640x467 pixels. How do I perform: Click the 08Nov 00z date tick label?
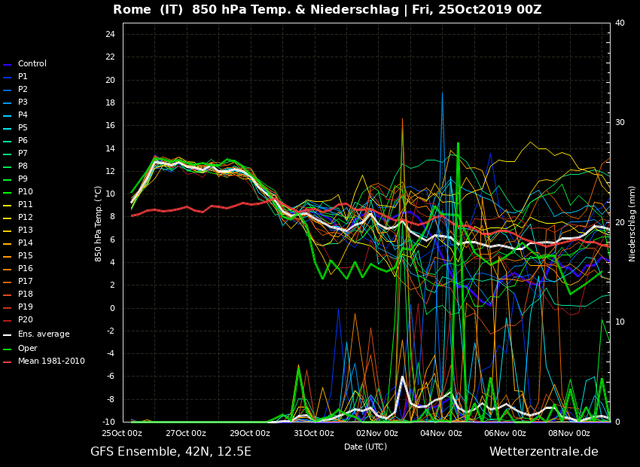(x=569, y=433)
